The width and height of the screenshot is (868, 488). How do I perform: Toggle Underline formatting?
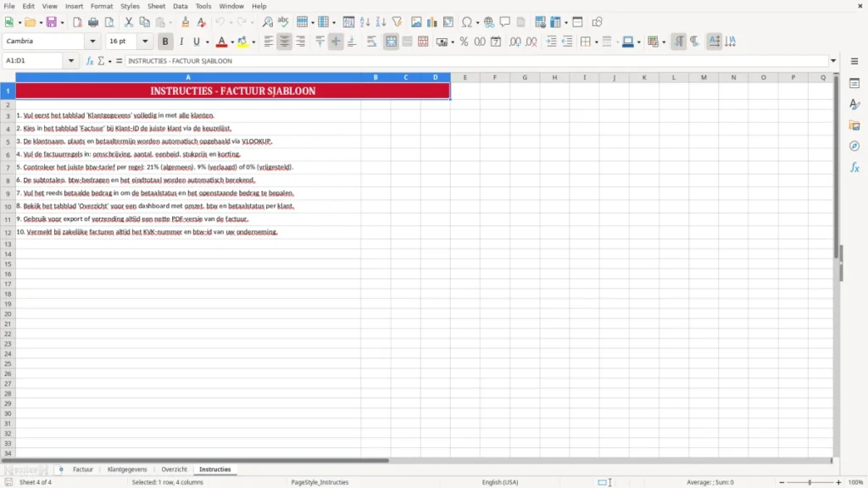197,42
